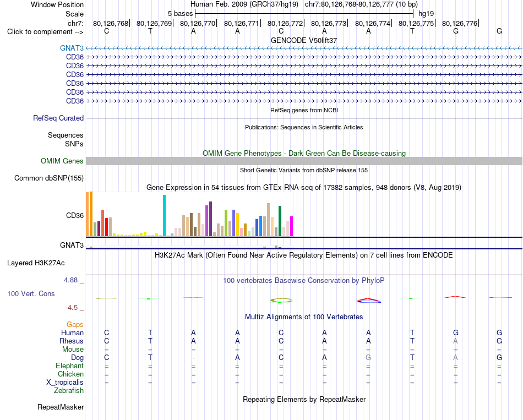Click the 4.88 upper conservation scale value
This screenshot has height=420, width=523.
pyautogui.click(x=70, y=280)
